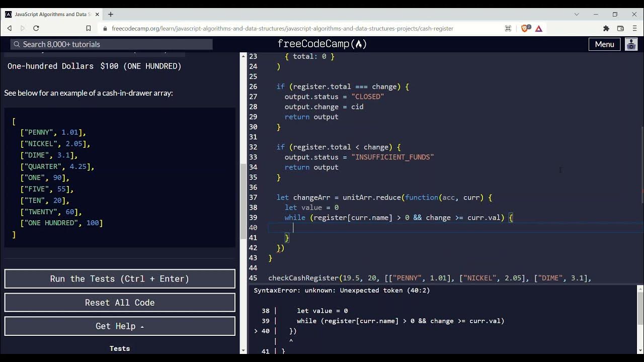Click ["PENNY", 1.01] in the example array
Viewport: 644px width, 362px height.
[53, 132]
